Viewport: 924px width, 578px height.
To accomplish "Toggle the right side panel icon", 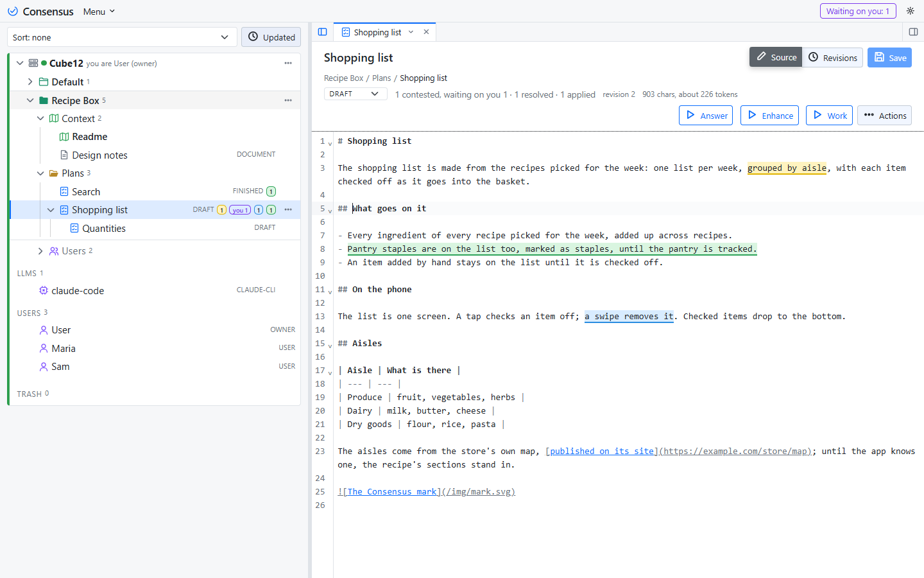I will click(x=913, y=32).
